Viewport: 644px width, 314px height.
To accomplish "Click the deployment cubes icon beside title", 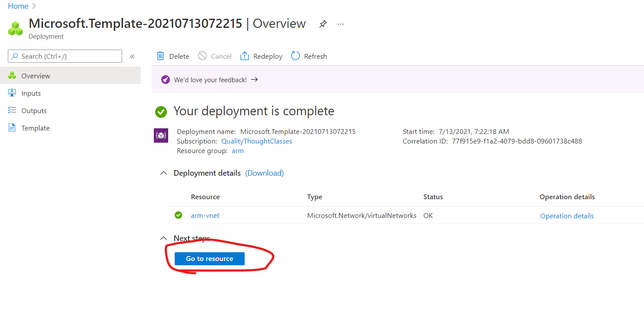I will tap(16, 29).
